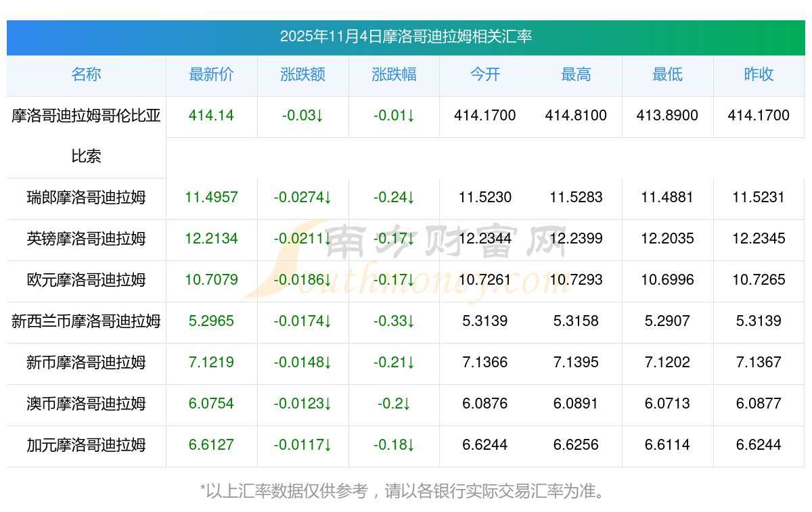812x512 pixels.
Task: Select the 新西兰币摩洛哥迪拉姆 row name
Action: click(86, 322)
